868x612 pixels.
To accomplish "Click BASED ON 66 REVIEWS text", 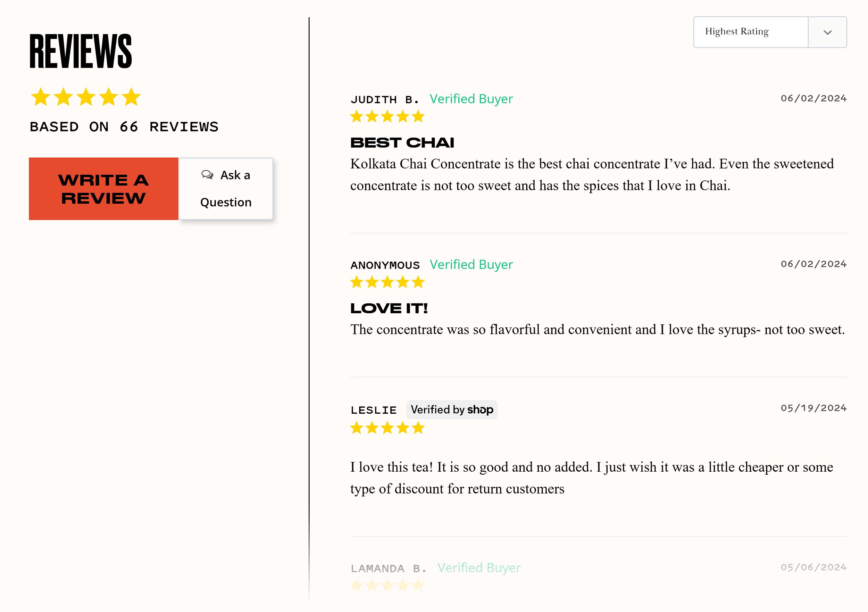I will coord(124,127).
